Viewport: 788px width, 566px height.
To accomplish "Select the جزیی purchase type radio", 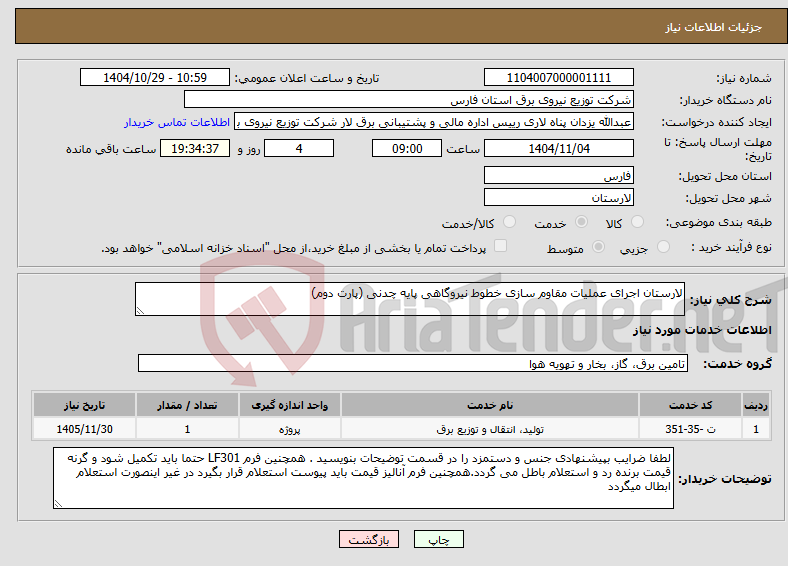I will pyautogui.click(x=663, y=246).
